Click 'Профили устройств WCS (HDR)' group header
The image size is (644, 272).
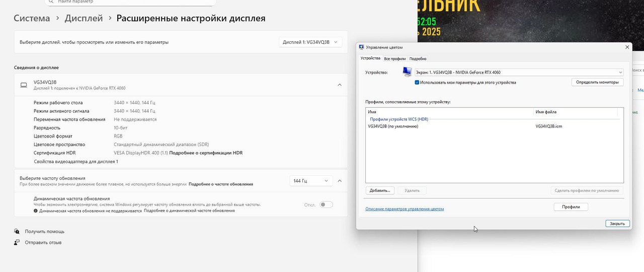[399, 119]
